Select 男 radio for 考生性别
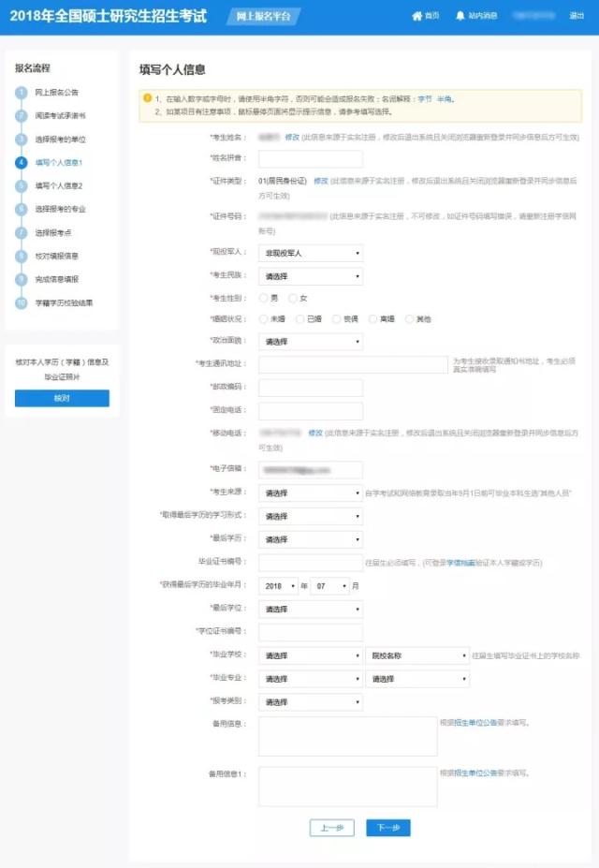Viewport: 599px width, 868px height. [x=263, y=298]
